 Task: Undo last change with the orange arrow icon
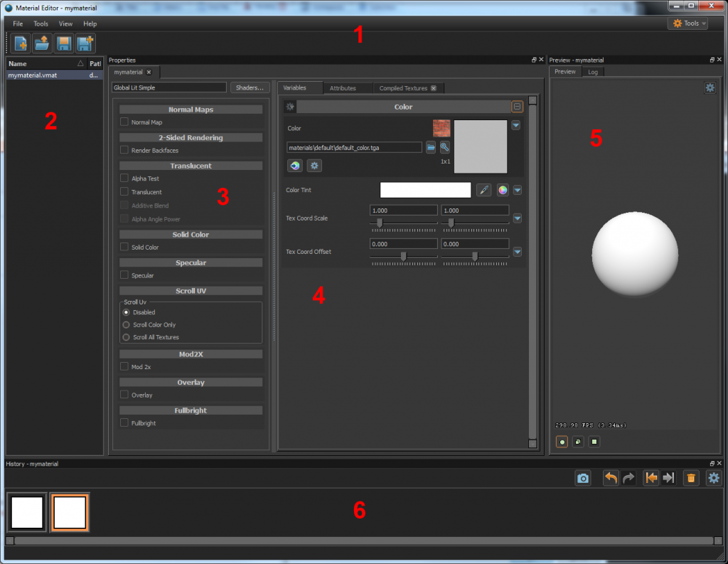[610, 478]
